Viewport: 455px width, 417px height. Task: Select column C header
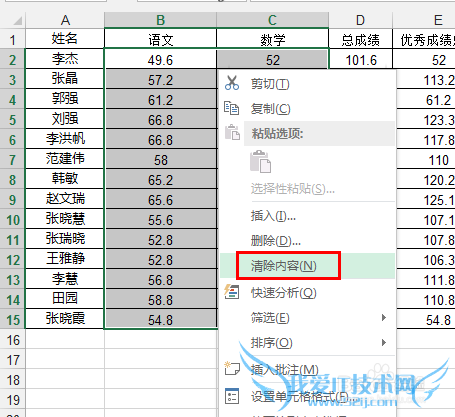(272, 21)
